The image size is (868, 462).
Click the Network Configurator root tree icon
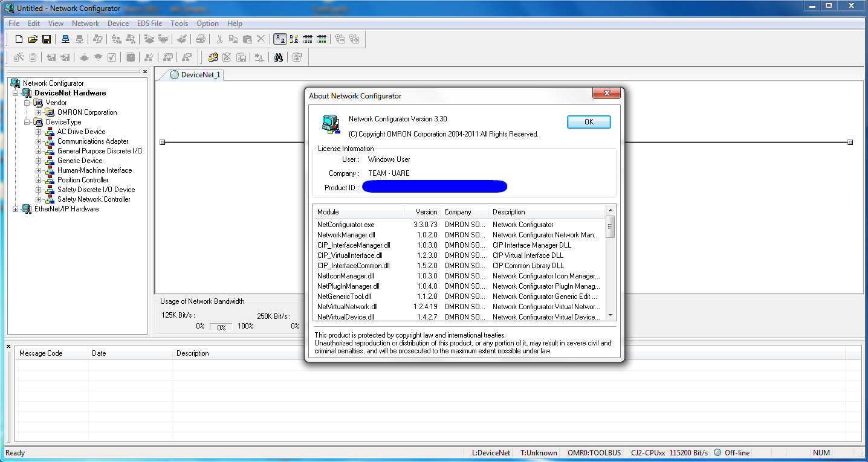(15, 83)
